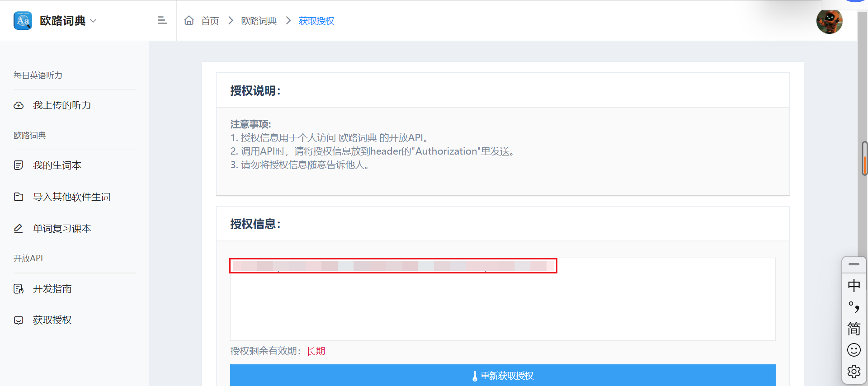Open the user avatar menu
This screenshot has width=868, height=386.
(x=829, y=21)
